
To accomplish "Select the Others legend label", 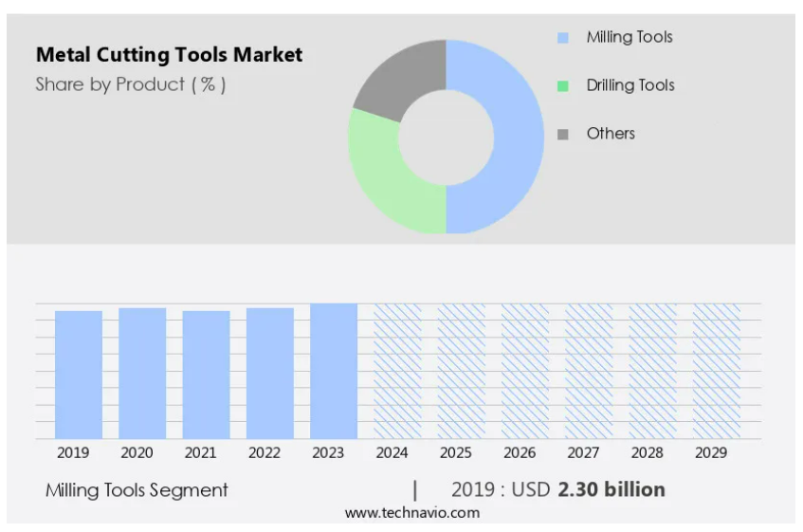I will 611,134.
